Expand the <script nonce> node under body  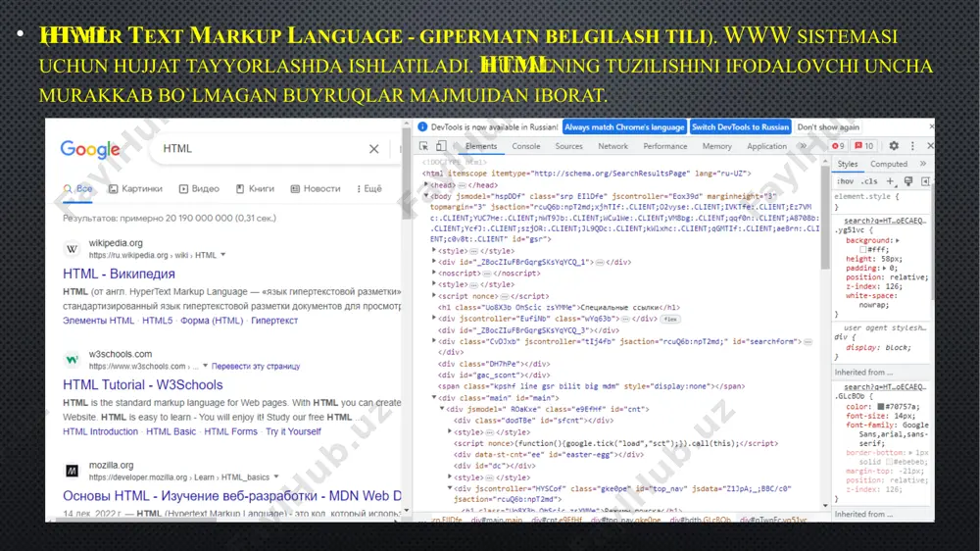tap(434, 296)
